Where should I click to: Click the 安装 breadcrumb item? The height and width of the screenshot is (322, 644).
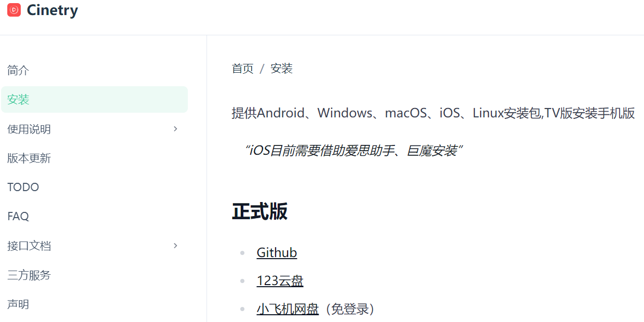282,68
